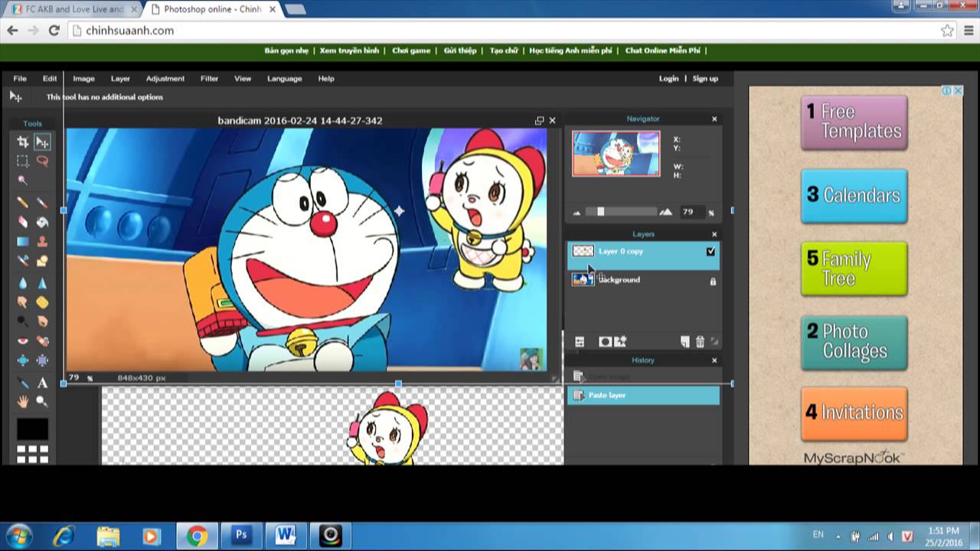The width and height of the screenshot is (980, 551).
Task: Open the Image menu
Action: tap(83, 78)
